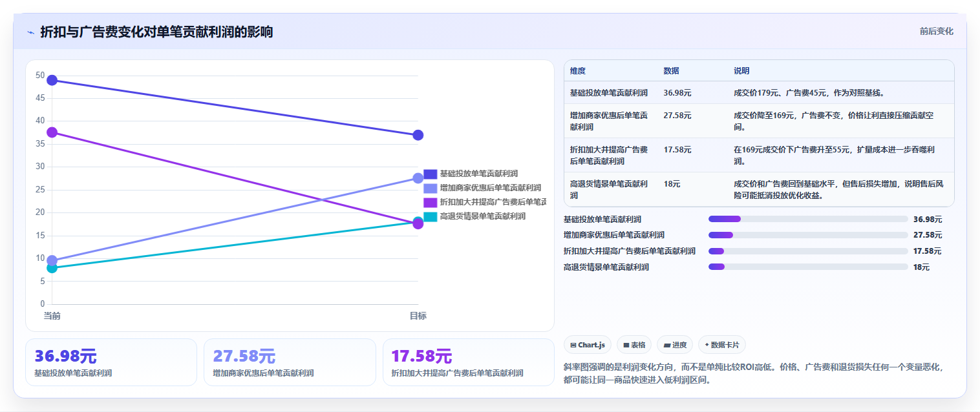The image size is (980, 412).
Task: Click 36.98元 value beside the progress bar
Action: (928, 220)
